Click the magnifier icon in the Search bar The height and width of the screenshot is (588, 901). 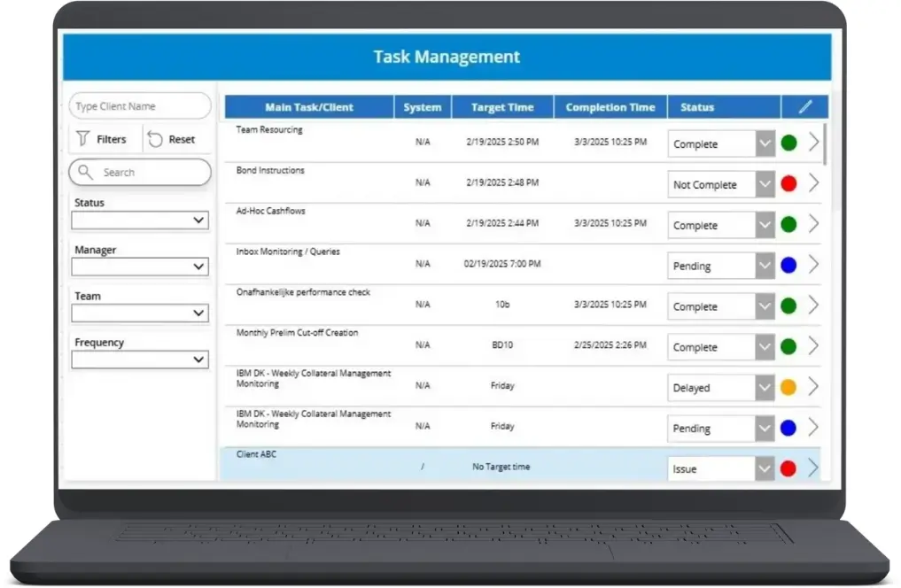pos(85,172)
